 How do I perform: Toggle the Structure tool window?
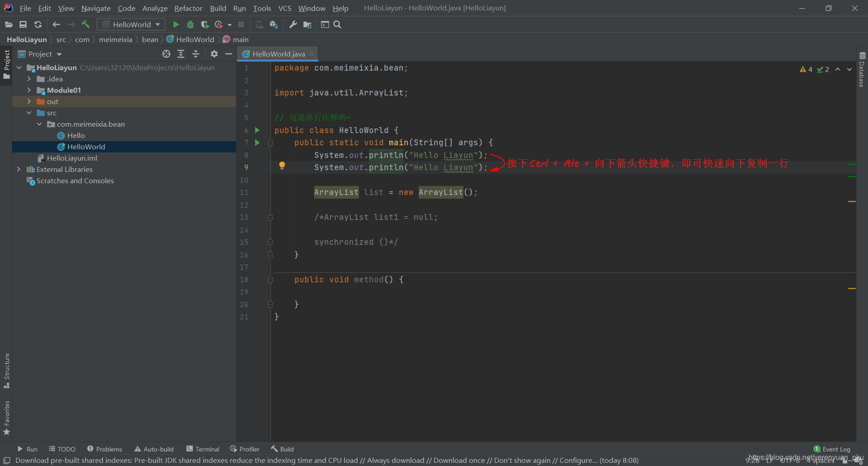click(6, 371)
